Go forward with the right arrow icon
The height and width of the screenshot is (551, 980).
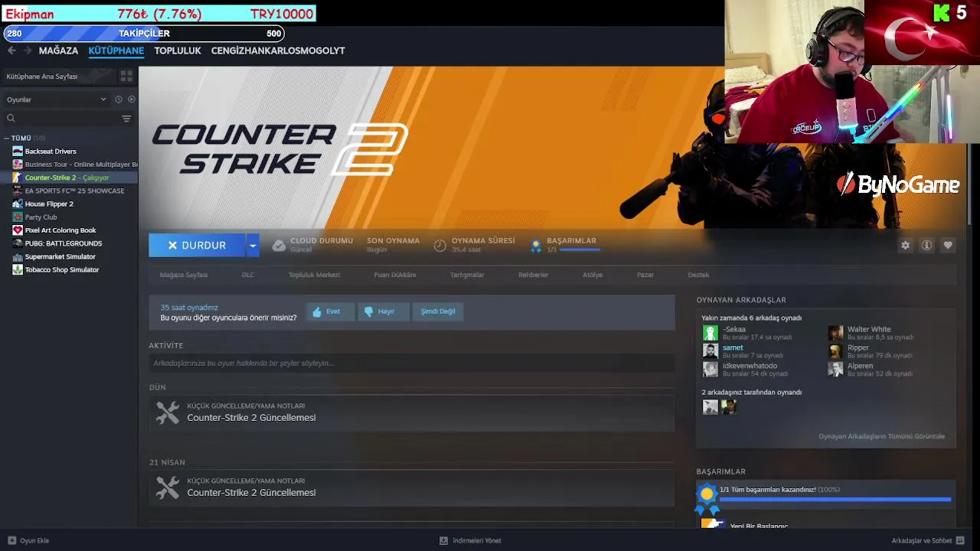[x=28, y=51]
